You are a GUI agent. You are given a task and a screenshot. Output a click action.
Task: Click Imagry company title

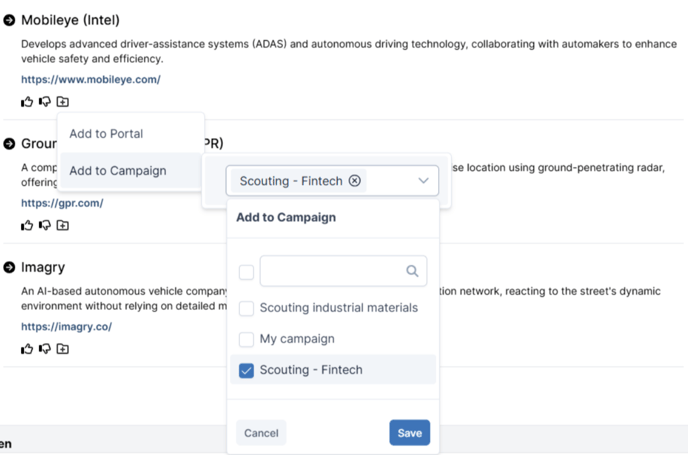tap(43, 267)
